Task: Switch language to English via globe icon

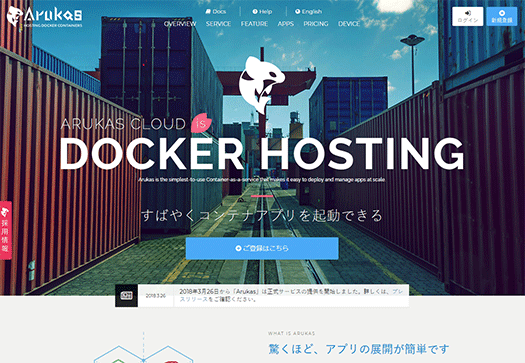Action: coord(308,12)
